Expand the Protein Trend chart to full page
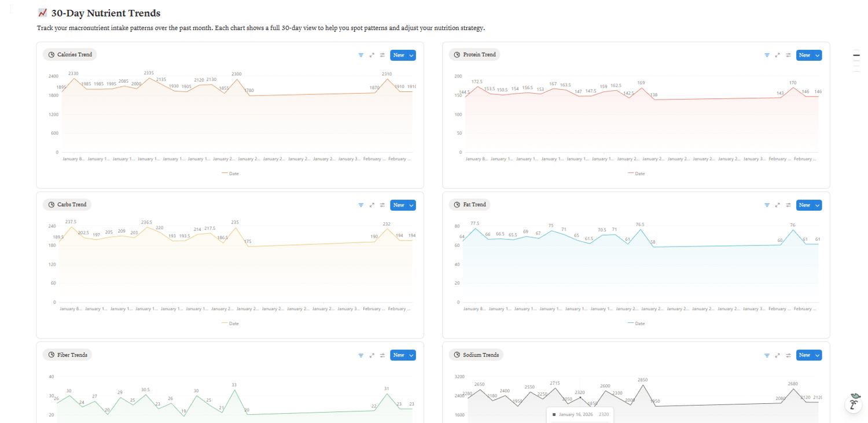Screen dimensions: 868x423 (x=778, y=56)
